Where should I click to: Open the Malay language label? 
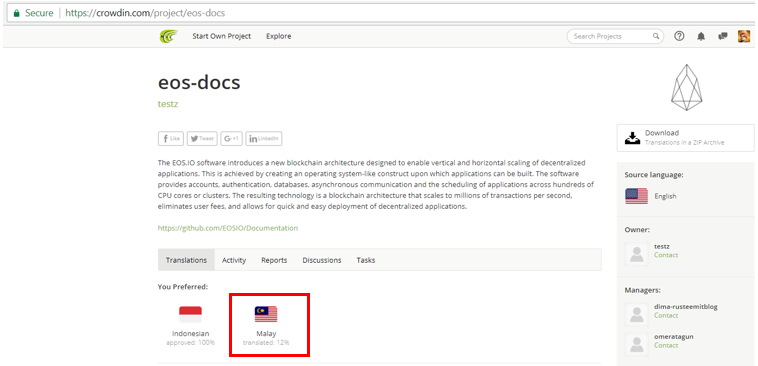point(266,334)
